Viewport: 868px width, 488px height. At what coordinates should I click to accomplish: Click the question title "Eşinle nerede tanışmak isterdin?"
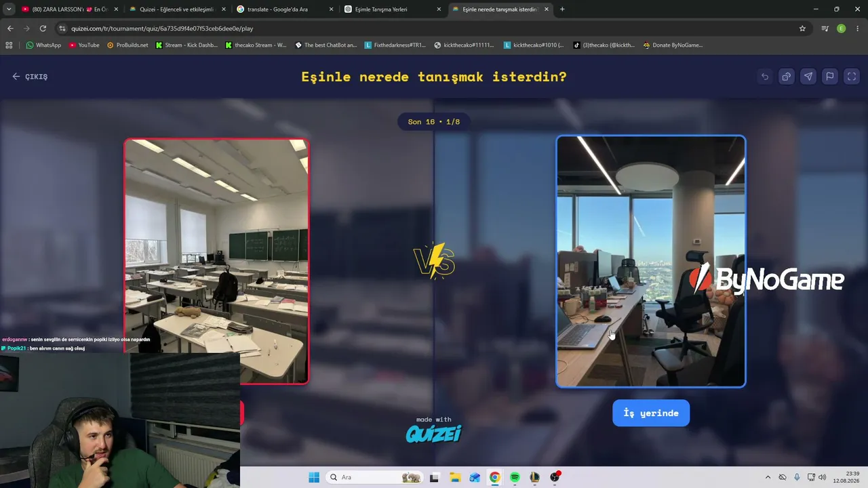pyautogui.click(x=434, y=77)
